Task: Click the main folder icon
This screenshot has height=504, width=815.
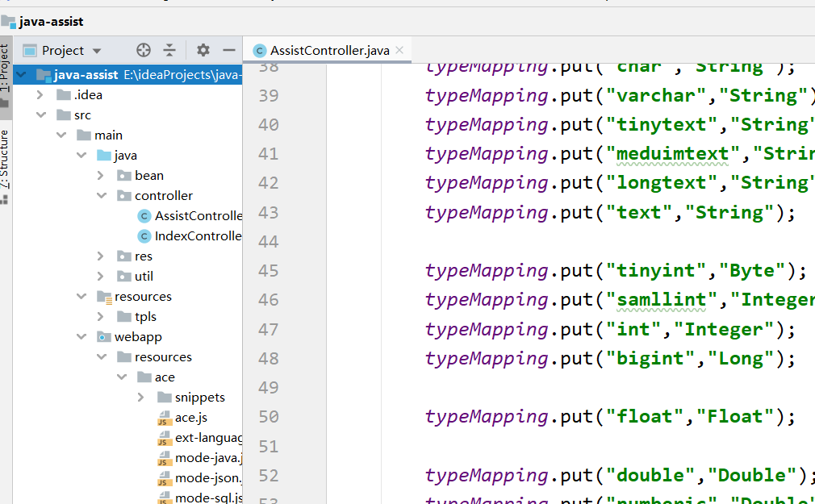Action: [84, 135]
